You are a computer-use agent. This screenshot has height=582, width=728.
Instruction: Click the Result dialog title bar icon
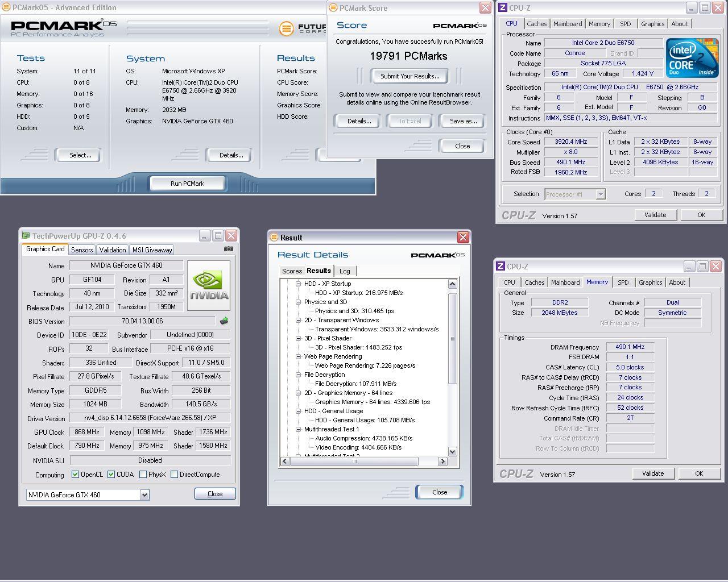coord(274,237)
